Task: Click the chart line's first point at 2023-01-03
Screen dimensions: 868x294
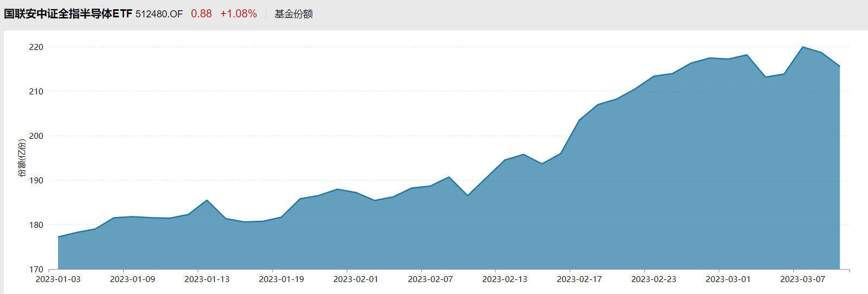Action: pyautogui.click(x=58, y=237)
